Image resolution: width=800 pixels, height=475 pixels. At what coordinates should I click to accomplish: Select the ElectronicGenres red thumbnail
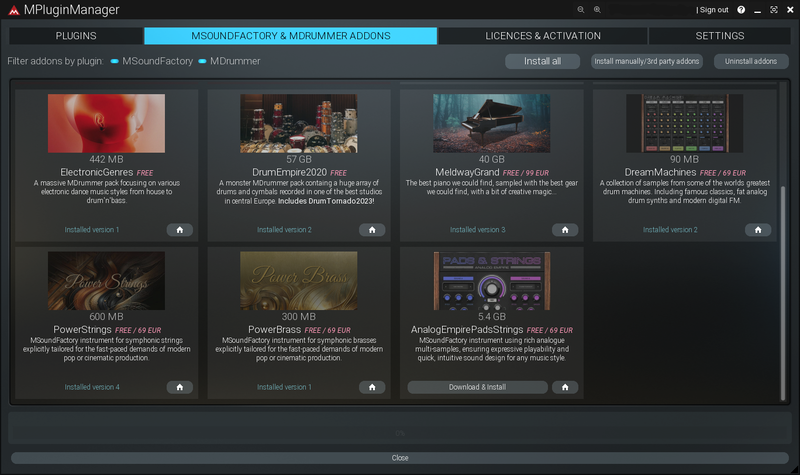pos(106,123)
